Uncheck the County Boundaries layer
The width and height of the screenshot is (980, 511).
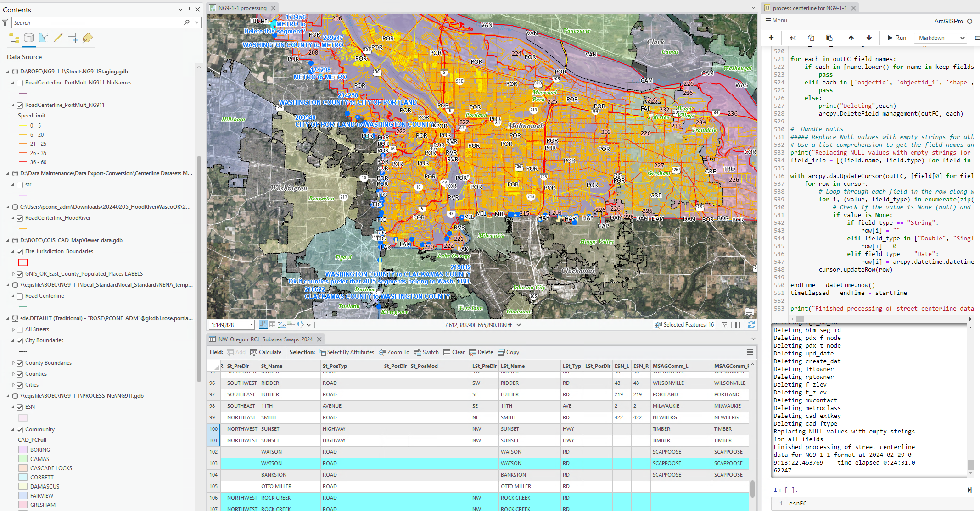tap(19, 362)
